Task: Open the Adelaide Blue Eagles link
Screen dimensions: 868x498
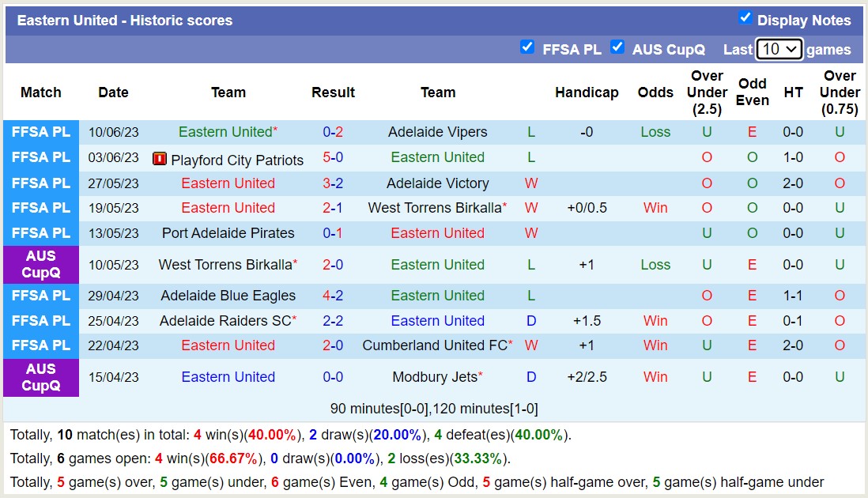Action: (228, 296)
